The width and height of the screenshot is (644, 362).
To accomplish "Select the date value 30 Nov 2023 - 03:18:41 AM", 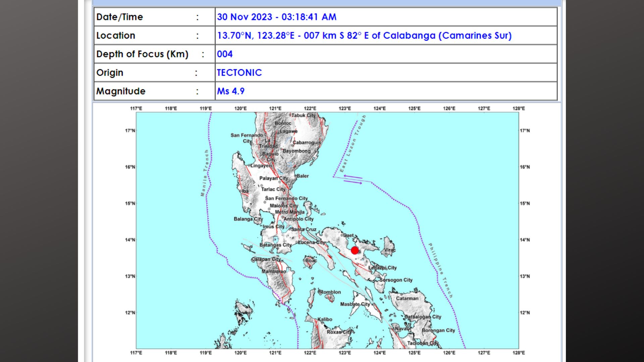I will coord(276,17).
